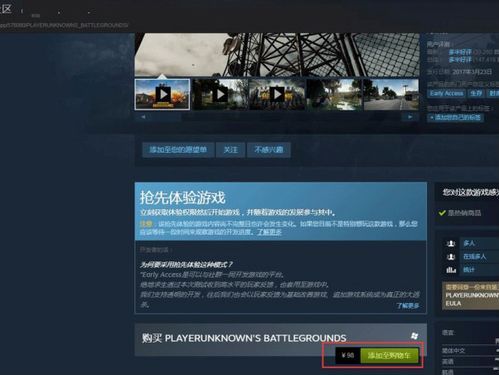The height and width of the screenshot is (375, 499).
Task: Click the thumbnail strip scrollbar track
Action: (x=277, y=117)
